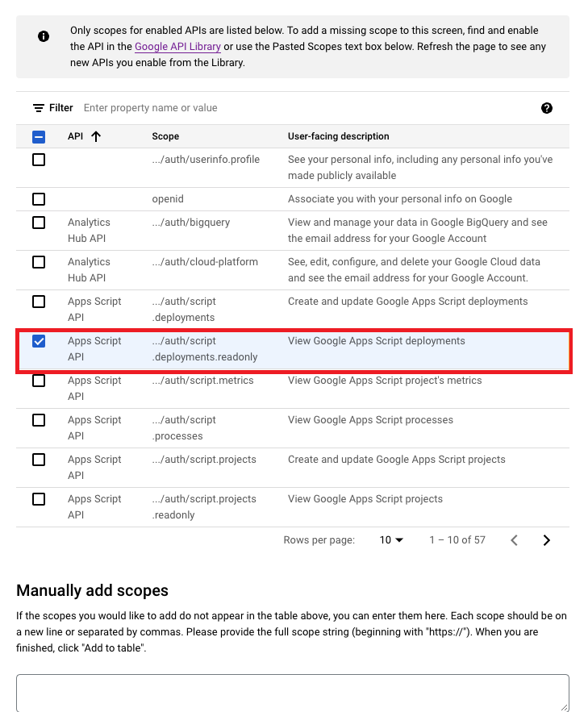Enable the script.metrics scope checkbox
Viewport: 588px width, 712px height.
[39, 381]
